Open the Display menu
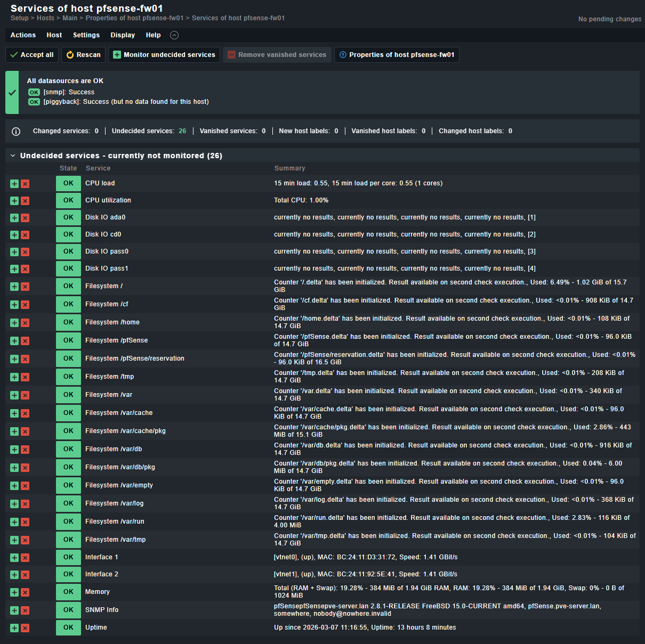 pos(123,35)
